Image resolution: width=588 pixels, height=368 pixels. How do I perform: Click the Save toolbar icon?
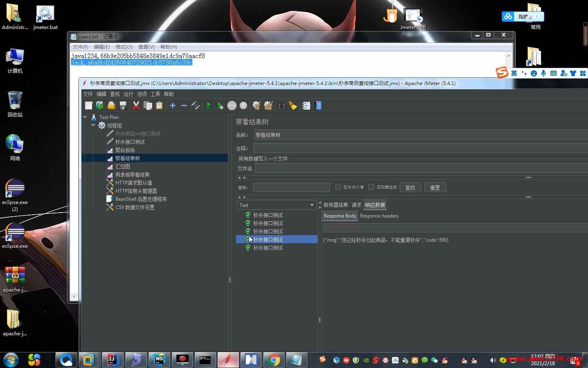122,105
